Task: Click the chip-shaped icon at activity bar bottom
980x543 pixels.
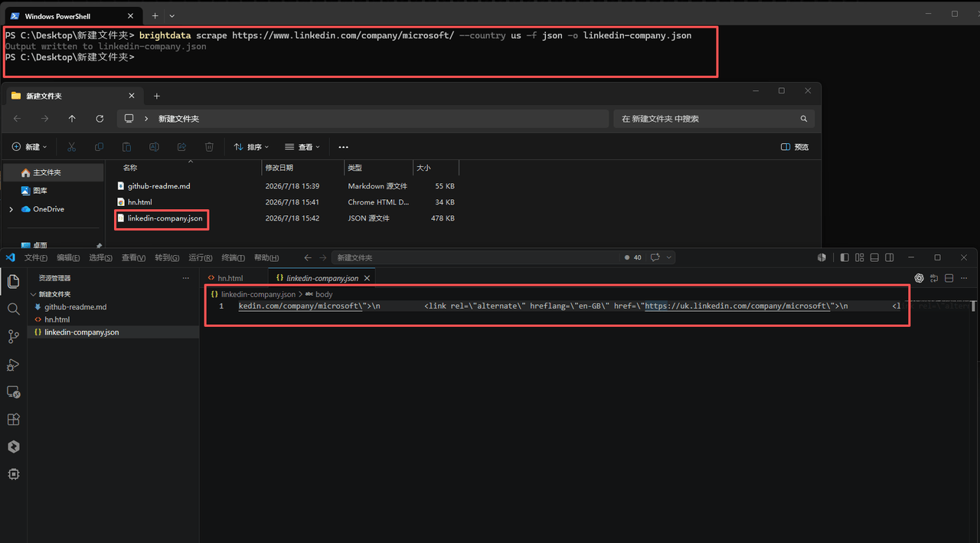Action: [13, 474]
